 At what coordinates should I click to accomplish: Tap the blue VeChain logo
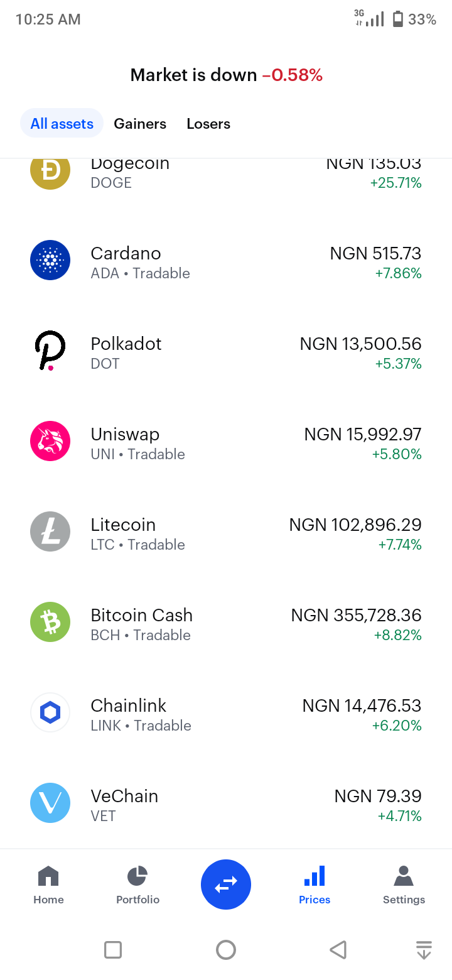pos(50,803)
